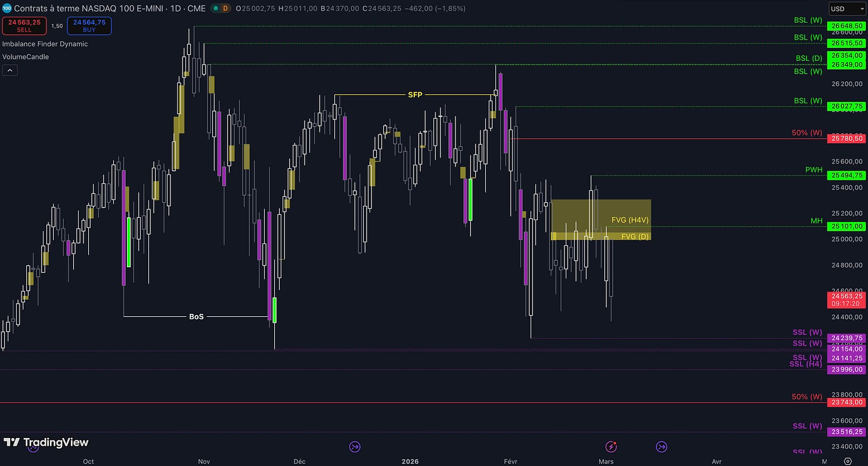Screen dimensions: 868x466
Task: Click the red 25 780,50 price label
Action: (847, 138)
